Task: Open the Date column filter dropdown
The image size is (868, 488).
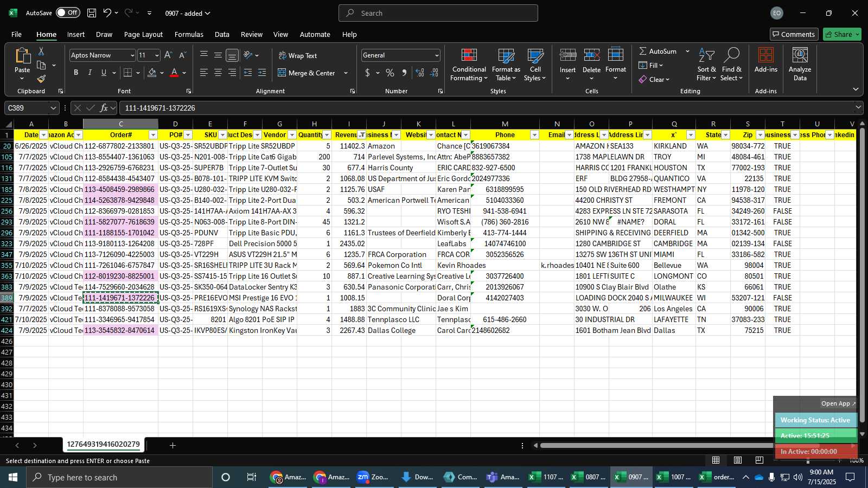Action: tap(43, 135)
